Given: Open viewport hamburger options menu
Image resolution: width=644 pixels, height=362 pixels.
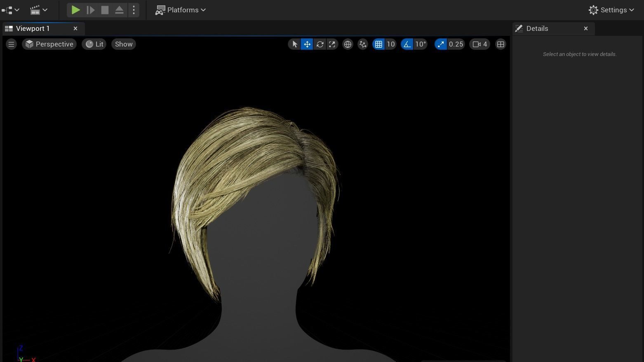Looking at the screenshot, I should click(x=11, y=44).
